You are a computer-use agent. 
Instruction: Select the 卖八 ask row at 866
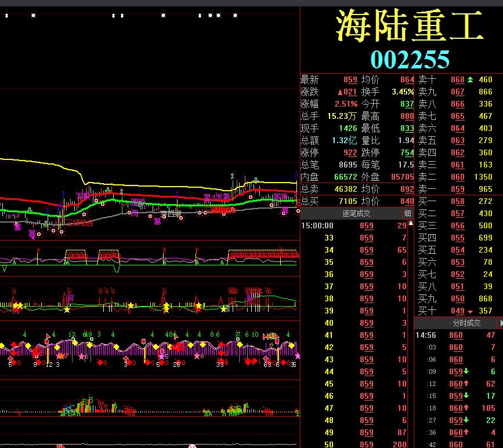click(x=459, y=104)
